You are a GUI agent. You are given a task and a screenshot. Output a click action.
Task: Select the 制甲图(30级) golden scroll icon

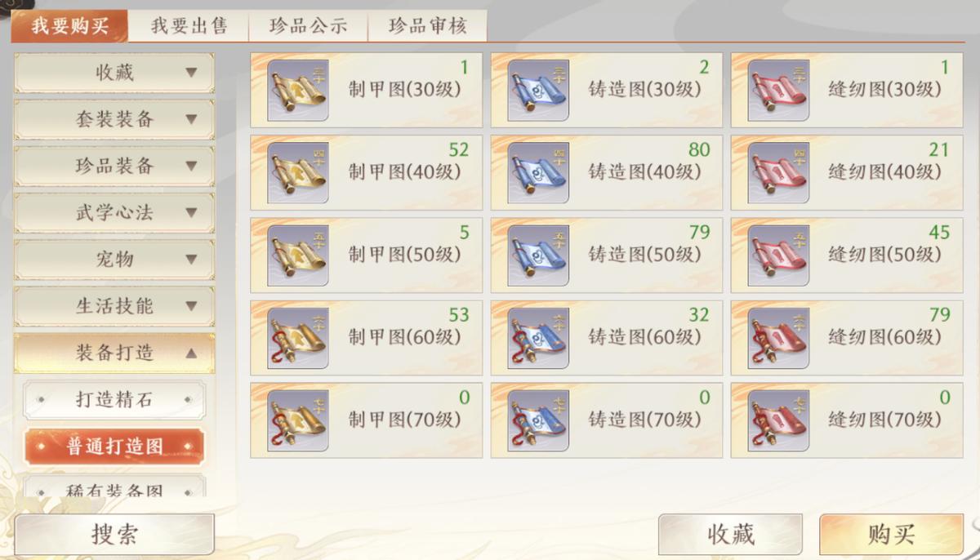pyautogui.click(x=298, y=91)
